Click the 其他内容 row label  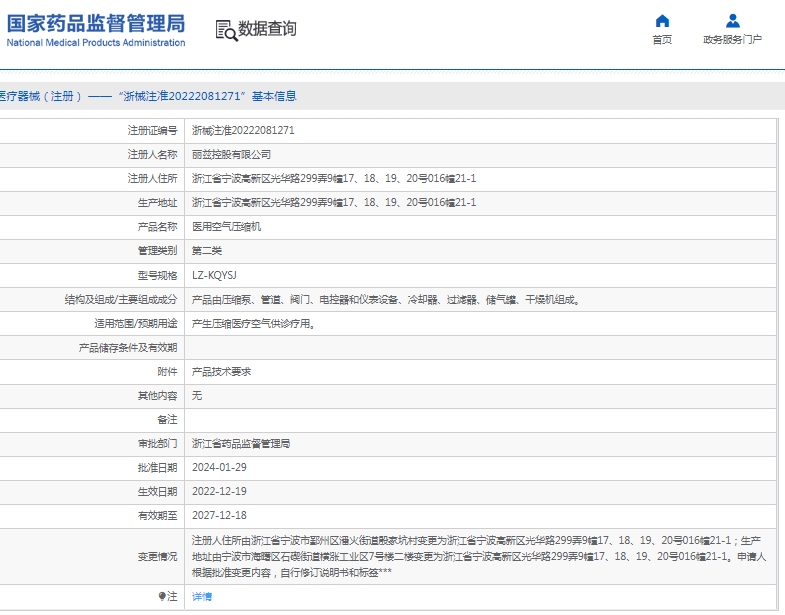point(157,396)
